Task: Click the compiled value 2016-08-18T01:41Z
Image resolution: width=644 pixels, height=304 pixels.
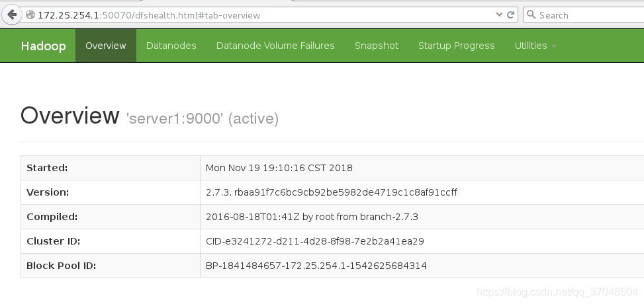Action: (312, 217)
